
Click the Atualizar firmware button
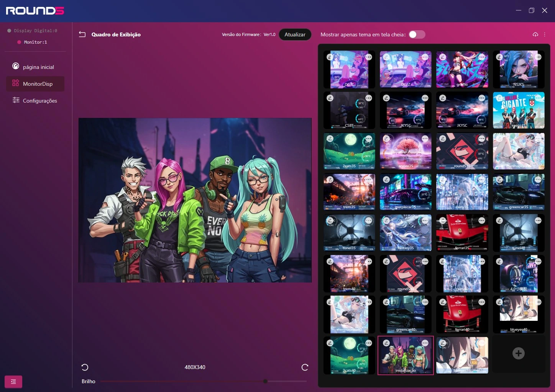click(295, 34)
